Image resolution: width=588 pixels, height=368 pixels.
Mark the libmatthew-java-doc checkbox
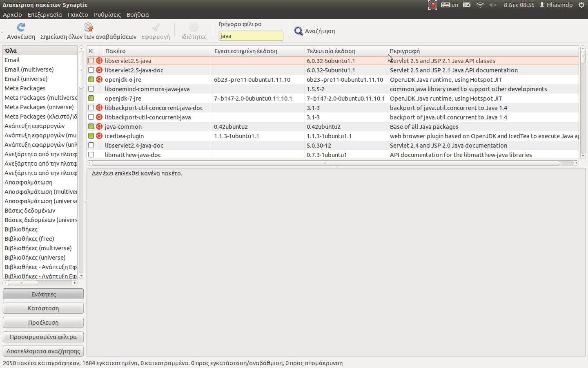click(91, 155)
